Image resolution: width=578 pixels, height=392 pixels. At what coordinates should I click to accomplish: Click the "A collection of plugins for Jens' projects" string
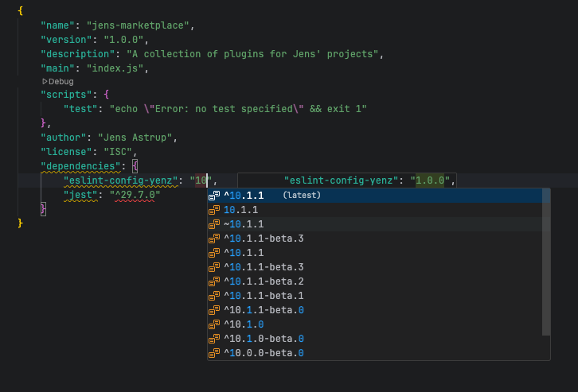click(x=252, y=54)
